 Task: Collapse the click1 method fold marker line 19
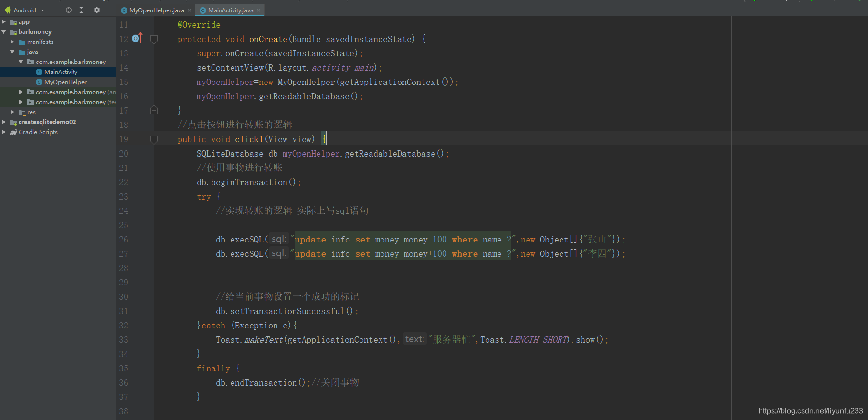click(x=154, y=139)
